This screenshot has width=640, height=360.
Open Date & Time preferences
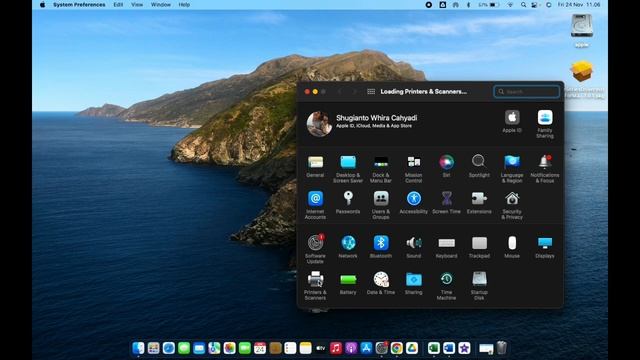381,280
